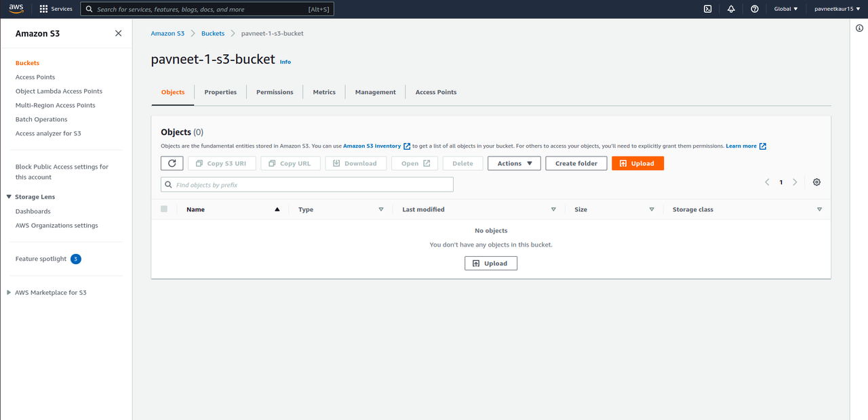Image resolution: width=868 pixels, height=420 pixels.
Task: Open the info panel icon at right edge
Action: click(859, 28)
